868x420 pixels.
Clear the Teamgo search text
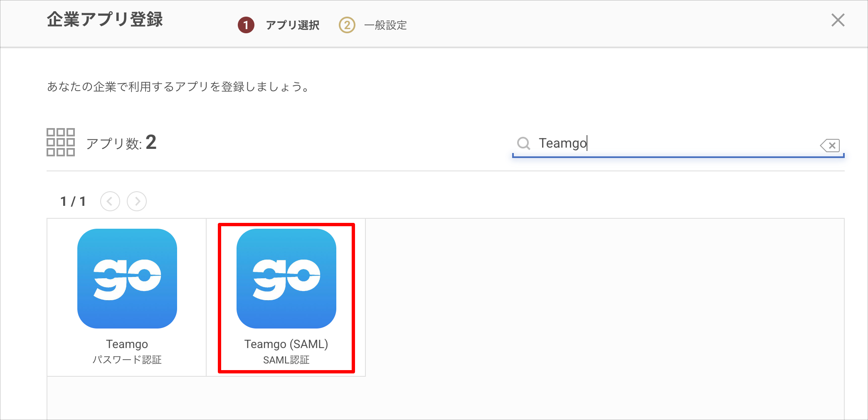[x=830, y=145]
